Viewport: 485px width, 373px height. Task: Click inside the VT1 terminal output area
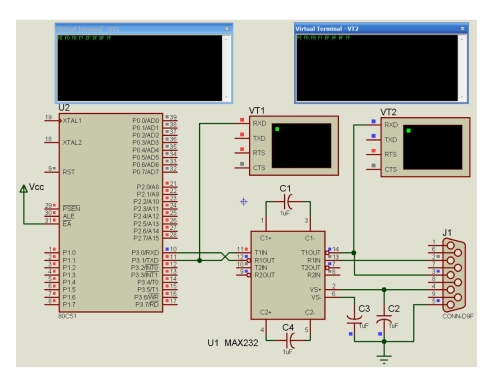[x=140, y=68]
